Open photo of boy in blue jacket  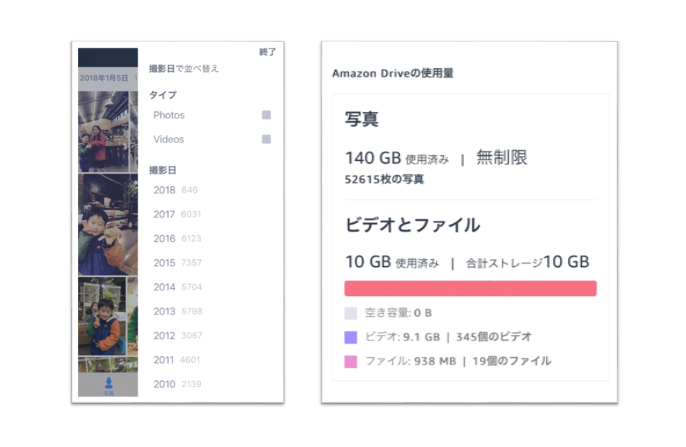click(108, 224)
